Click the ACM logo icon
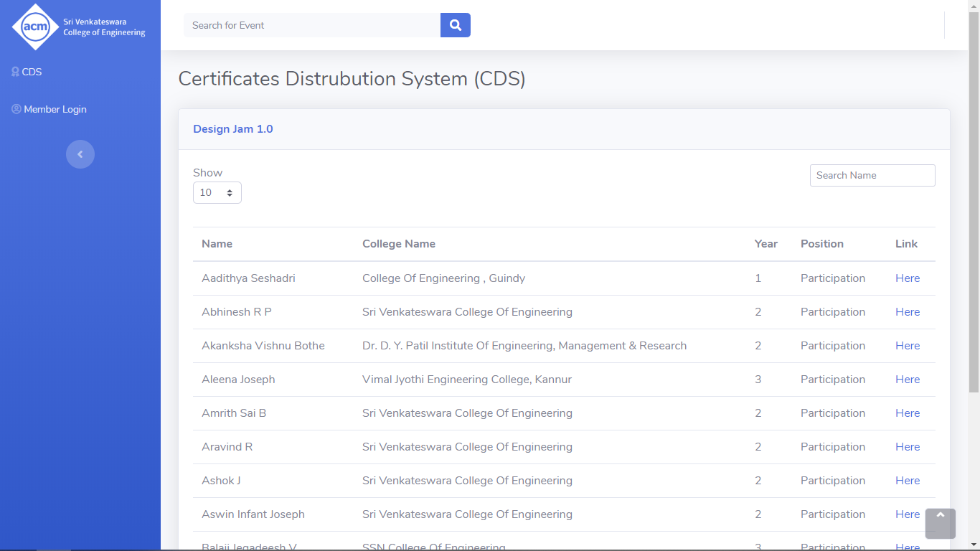980x551 pixels. tap(35, 27)
